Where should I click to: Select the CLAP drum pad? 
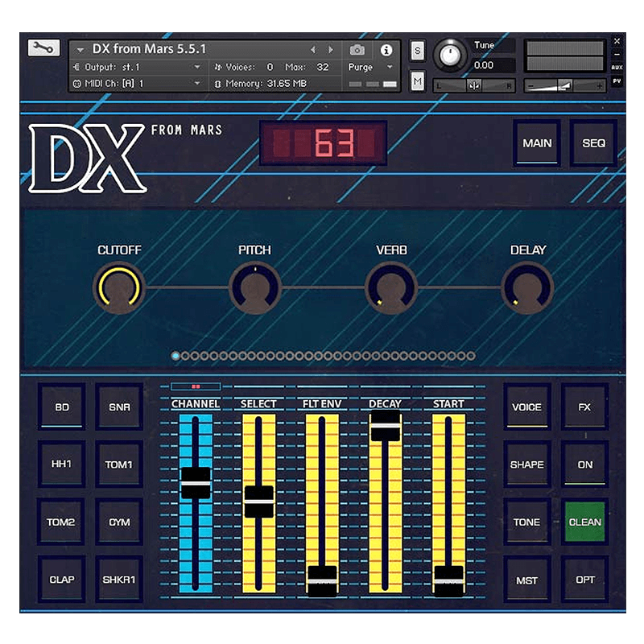click(62, 579)
